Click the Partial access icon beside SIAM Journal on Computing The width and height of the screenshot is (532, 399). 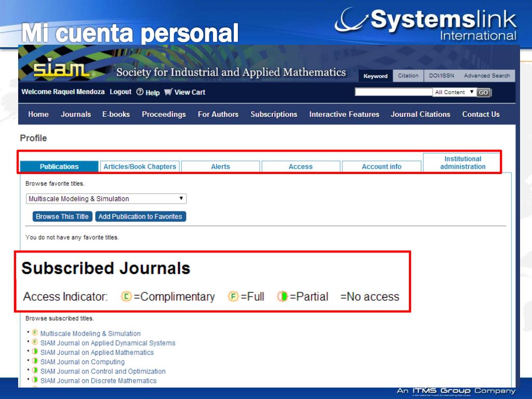35,362
